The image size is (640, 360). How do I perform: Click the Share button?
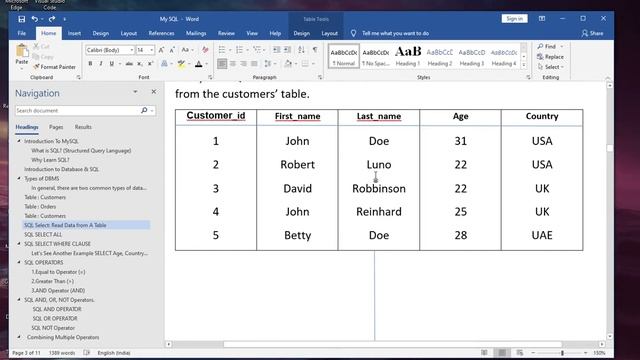click(x=592, y=33)
